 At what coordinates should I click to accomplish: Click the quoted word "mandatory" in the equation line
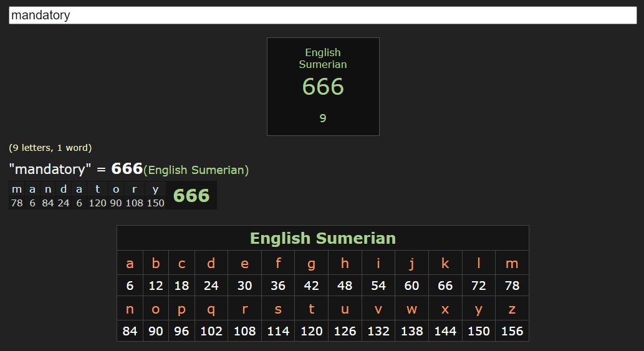click(50, 169)
